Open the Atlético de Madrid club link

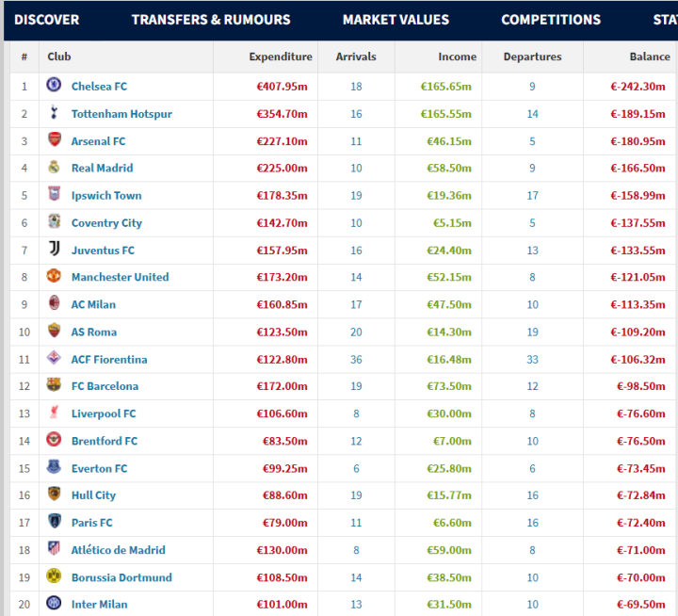click(x=118, y=550)
